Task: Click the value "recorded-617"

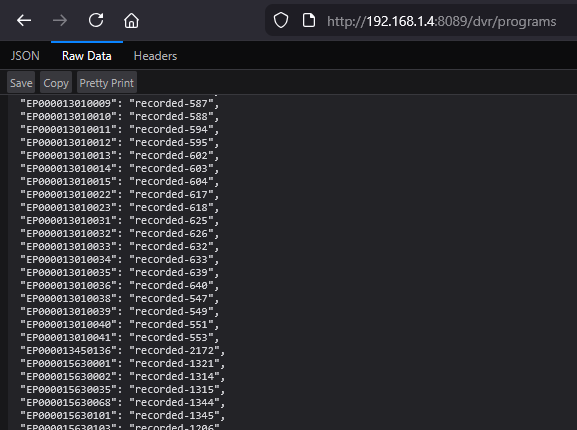Action: point(171,195)
